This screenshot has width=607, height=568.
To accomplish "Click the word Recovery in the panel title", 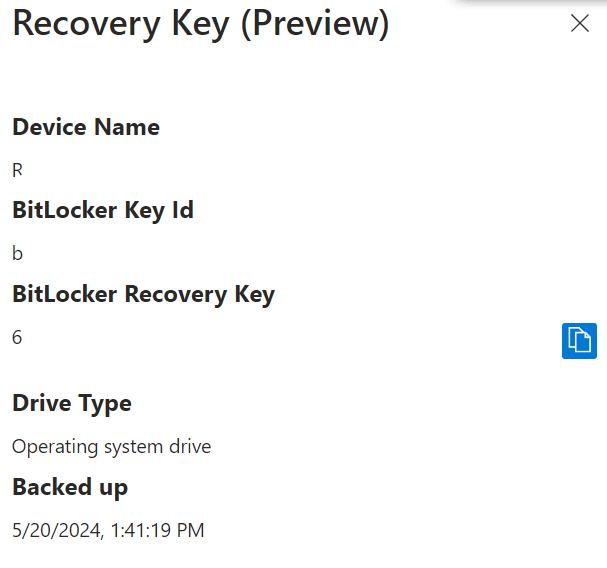I will [86, 24].
